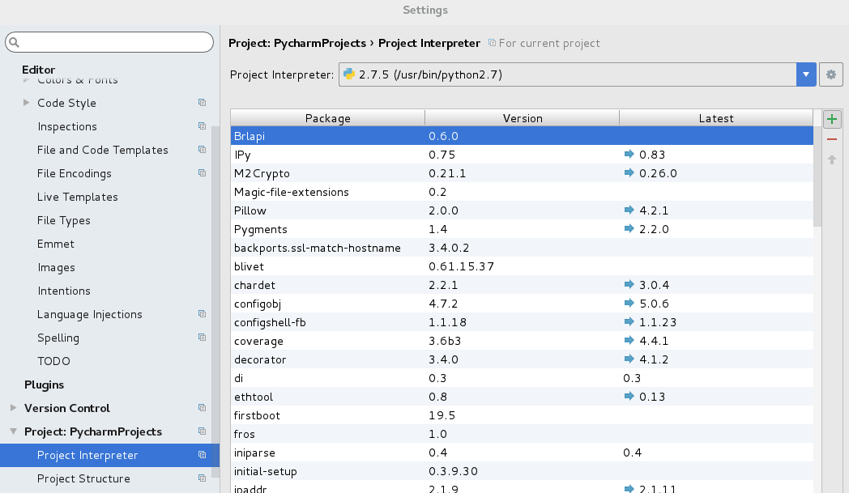The width and height of the screenshot is (849, 493).
Task: Open the Project Interpreter dropdown arrow
Action: (x=806, y=75)
